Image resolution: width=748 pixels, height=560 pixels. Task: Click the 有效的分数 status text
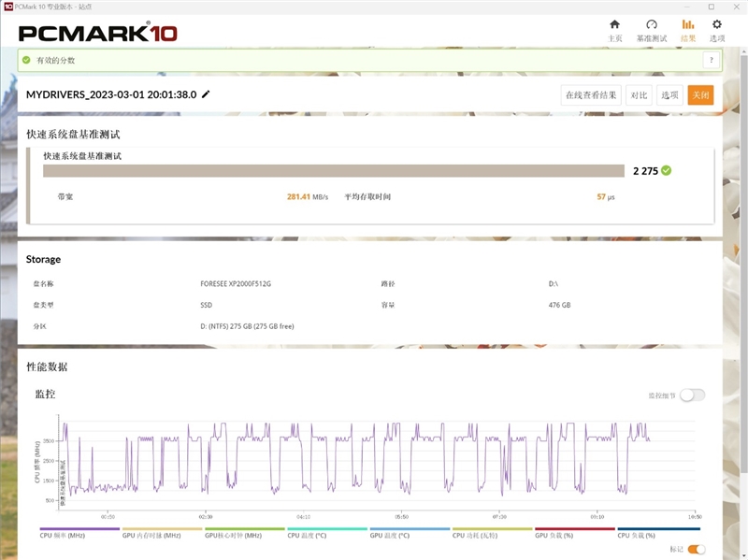(56, 60)
